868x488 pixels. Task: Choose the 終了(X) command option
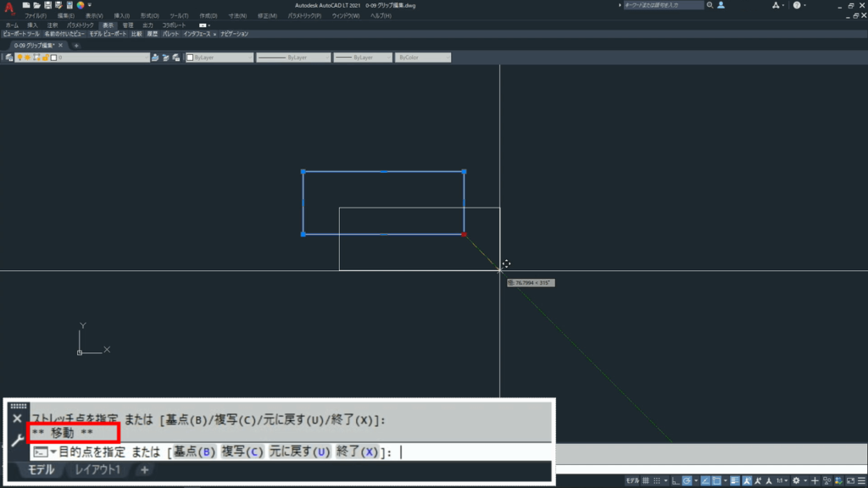tap(357, 452)
